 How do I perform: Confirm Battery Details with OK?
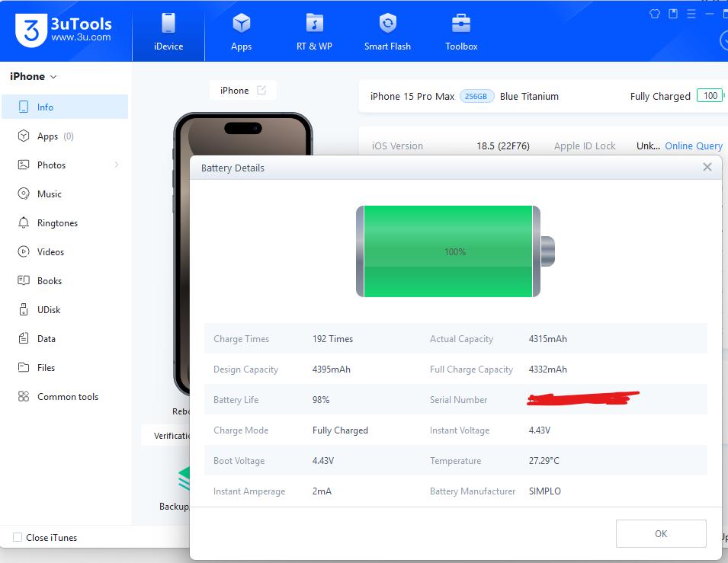661,534
